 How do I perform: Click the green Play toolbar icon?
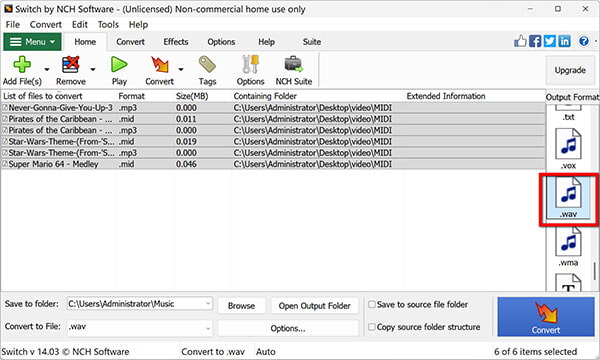pos(119,65)
